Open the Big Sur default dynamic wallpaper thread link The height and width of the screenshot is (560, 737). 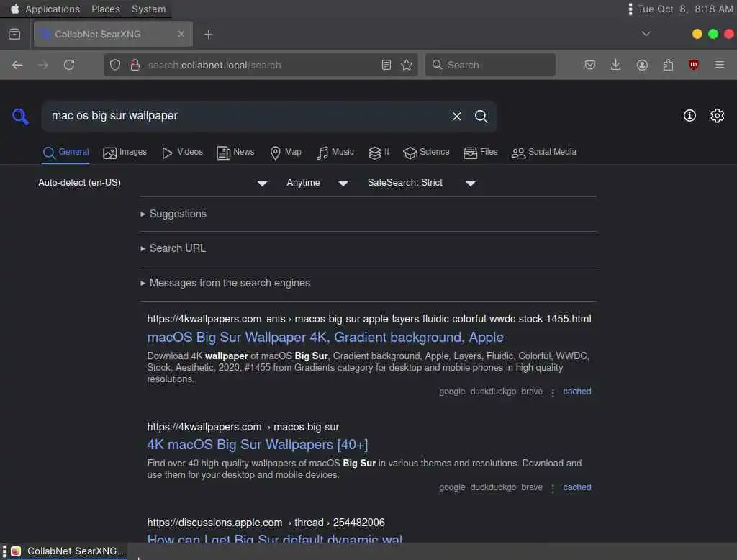pyautogui.click(x=274, y=538)
